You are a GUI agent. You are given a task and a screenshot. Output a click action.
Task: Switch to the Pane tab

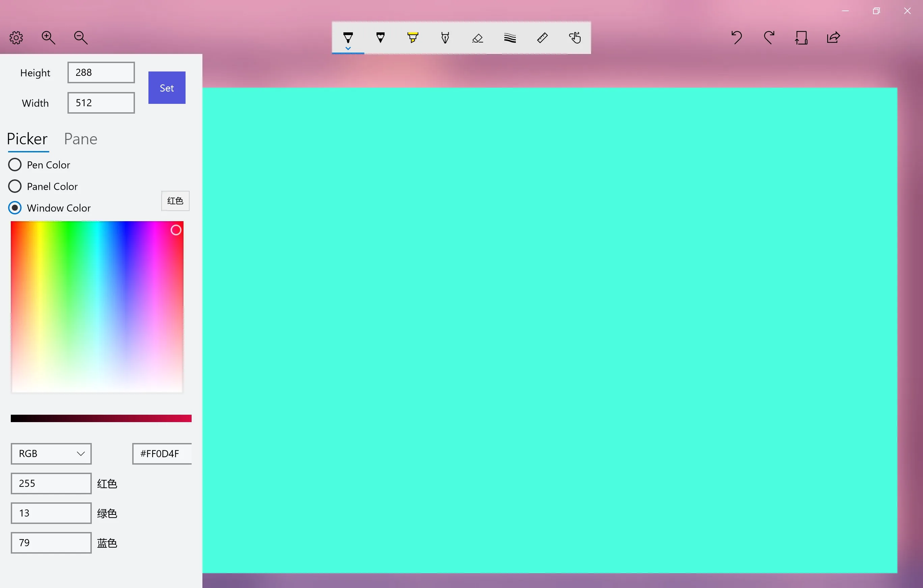(x=81, y=139)
